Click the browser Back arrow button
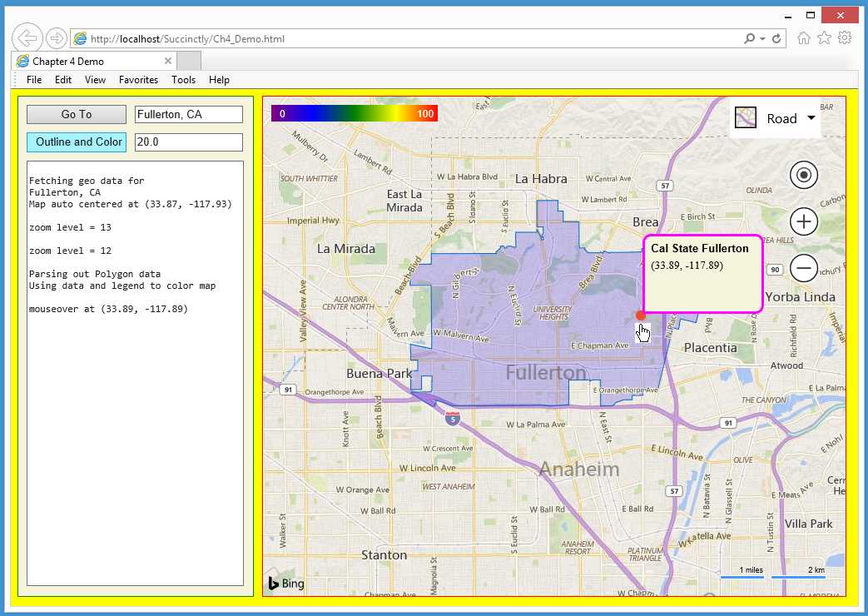This screenshot has width=868, height=616. tap(27, 38)
